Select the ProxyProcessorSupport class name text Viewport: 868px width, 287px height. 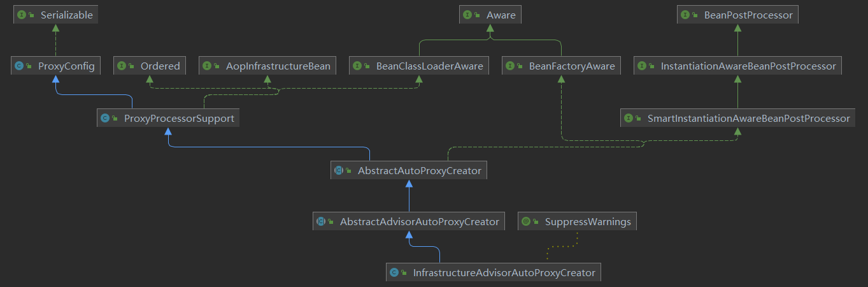[179, 118]
